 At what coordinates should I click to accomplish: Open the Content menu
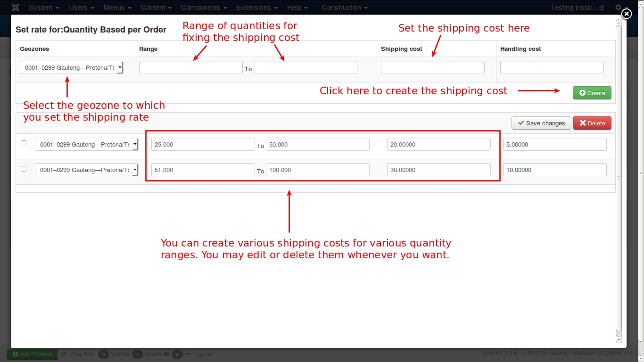tap(156, 8)
